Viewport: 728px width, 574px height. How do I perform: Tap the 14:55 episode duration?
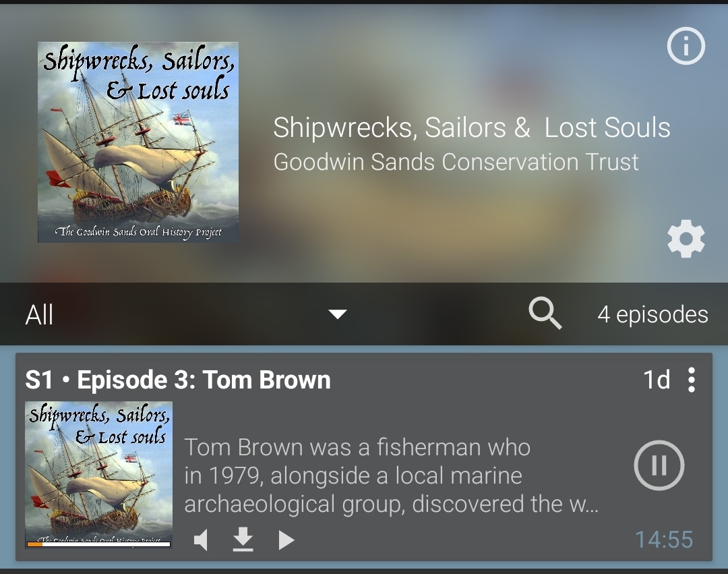[663, 540]
